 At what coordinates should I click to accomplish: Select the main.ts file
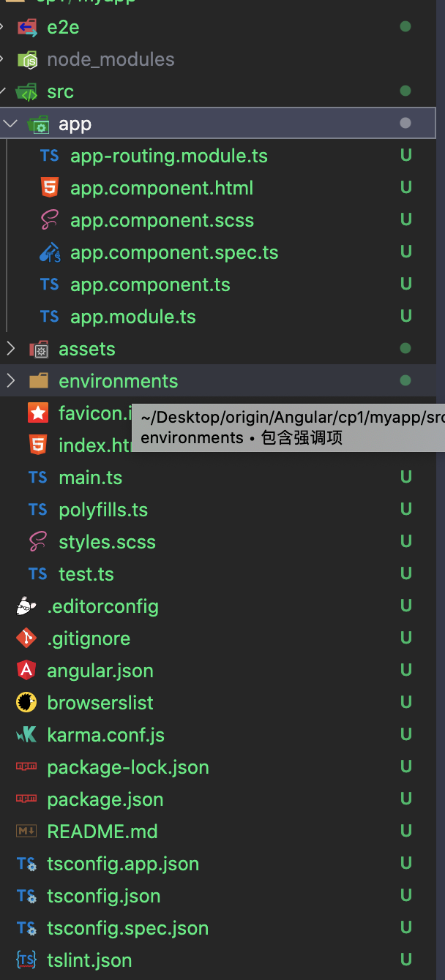click(90, 478)
